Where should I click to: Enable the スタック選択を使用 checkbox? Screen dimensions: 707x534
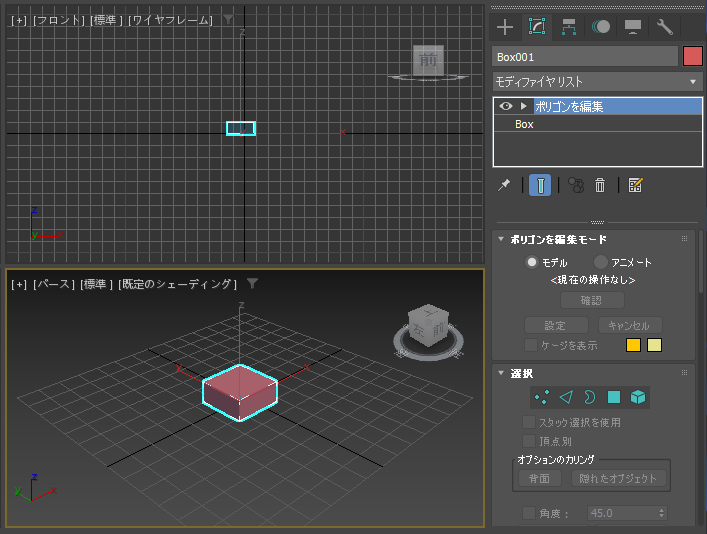coord(528,422)
